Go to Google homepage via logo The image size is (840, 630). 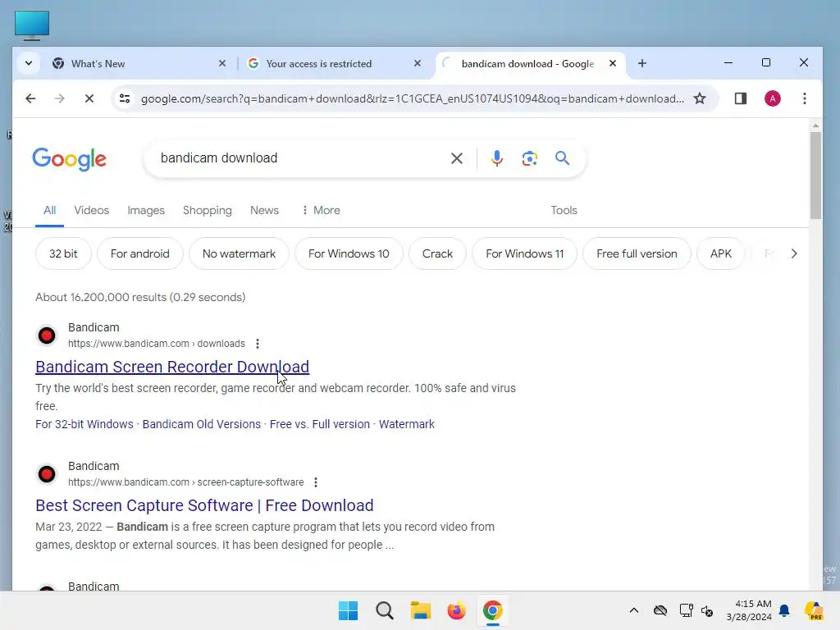69,159
